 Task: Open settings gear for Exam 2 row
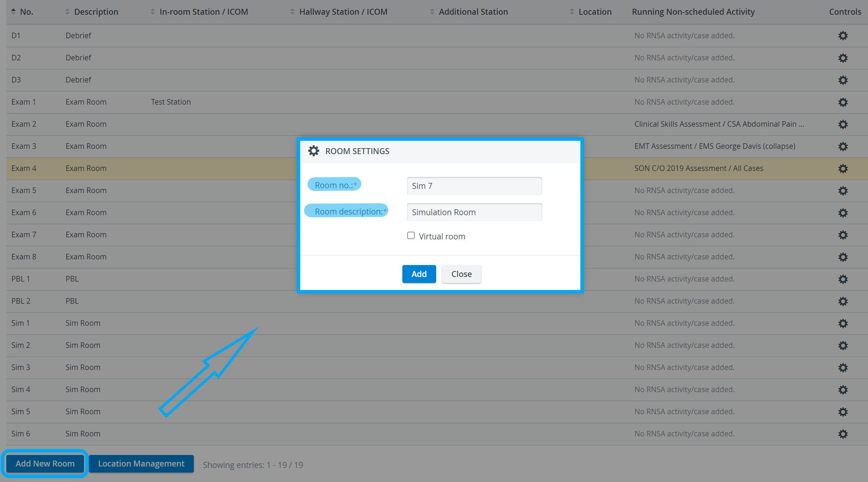point(843,124)
